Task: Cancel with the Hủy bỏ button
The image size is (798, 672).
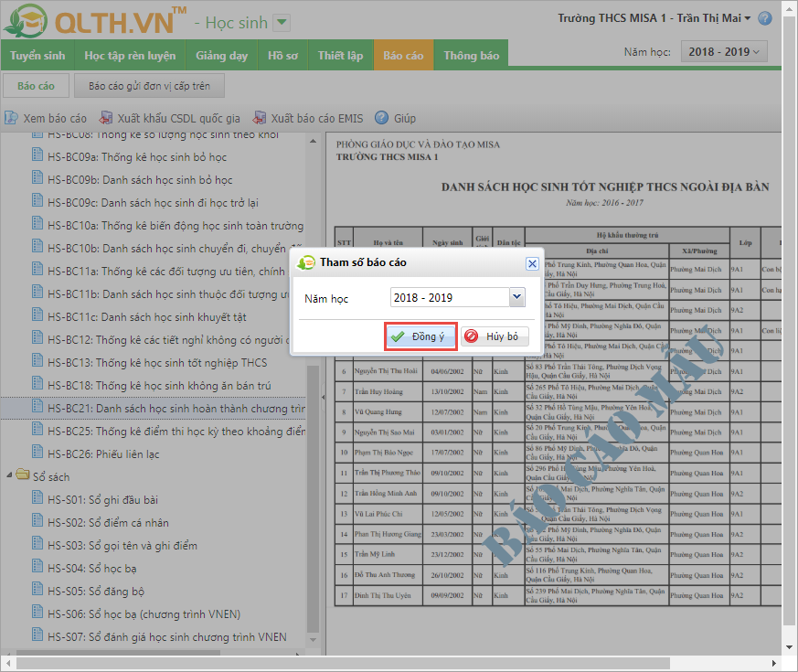Action: click(495, 336)
